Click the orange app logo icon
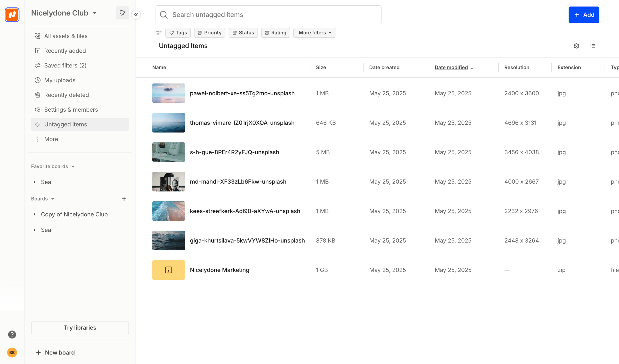Screen dimensions: 619x364 (12, 15)
